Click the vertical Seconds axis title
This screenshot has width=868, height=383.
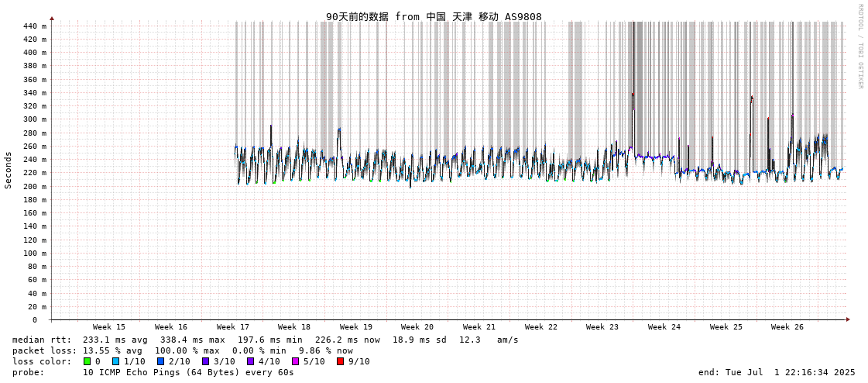(9, 170)
